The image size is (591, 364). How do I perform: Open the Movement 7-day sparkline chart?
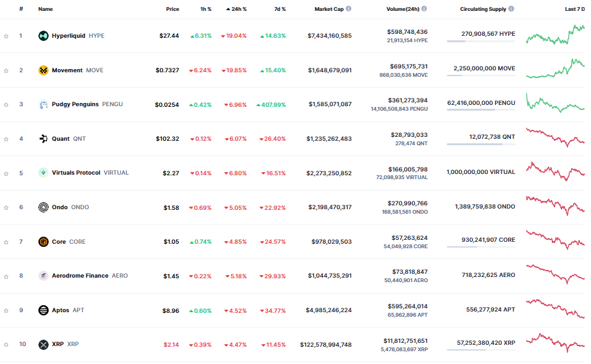[555, 68]
